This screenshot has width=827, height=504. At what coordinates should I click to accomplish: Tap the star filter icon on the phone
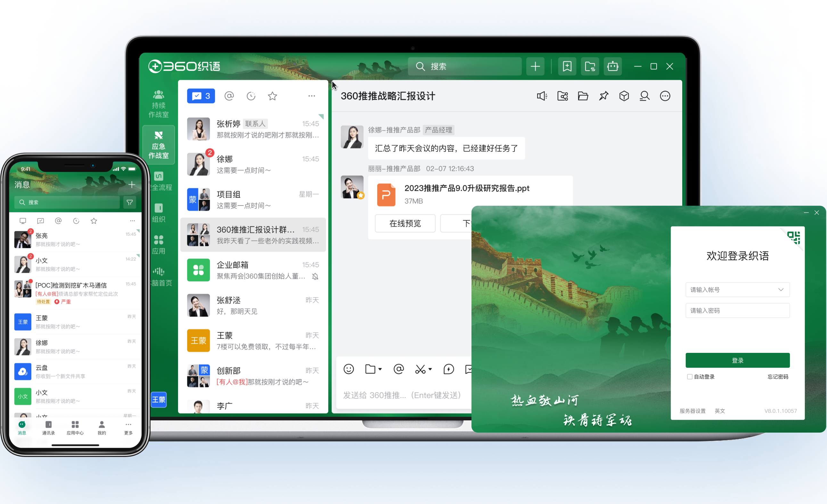(94, 221)
